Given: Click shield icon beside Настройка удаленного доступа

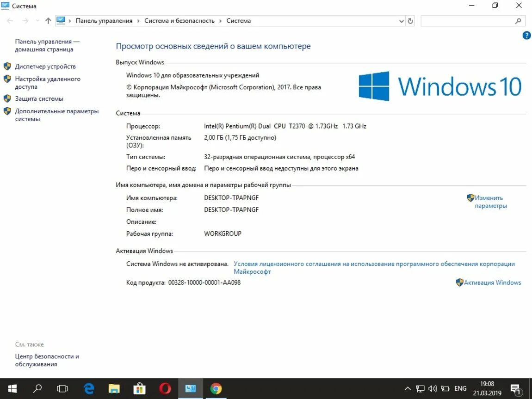Looking at the screenshot, I should click(7, 79).
